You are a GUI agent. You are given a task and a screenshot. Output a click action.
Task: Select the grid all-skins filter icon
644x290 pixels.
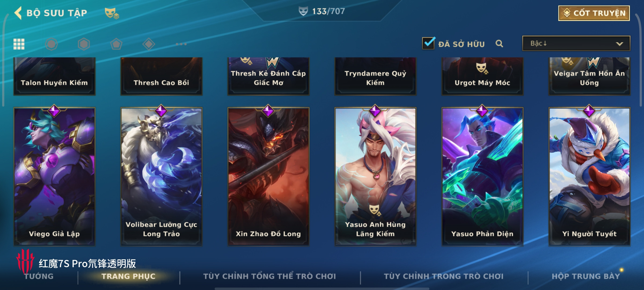pyautogui.click(x=19, y=44)
